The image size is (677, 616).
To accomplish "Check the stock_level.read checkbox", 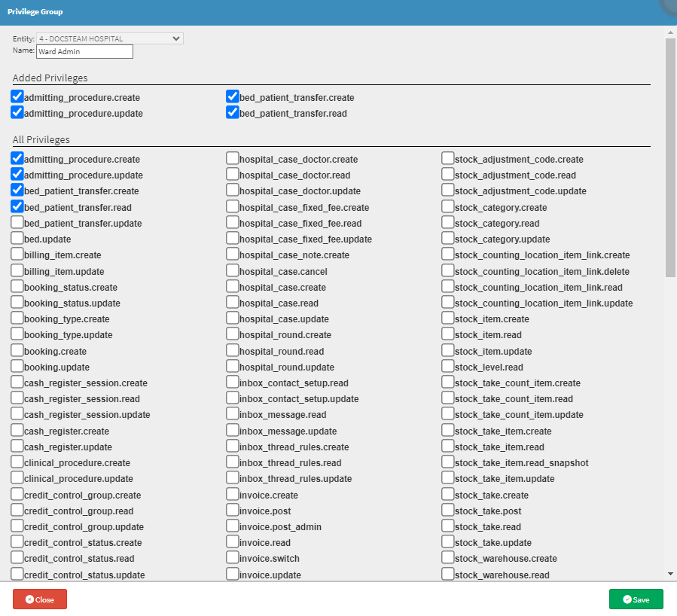I will [x=448, y=367].
